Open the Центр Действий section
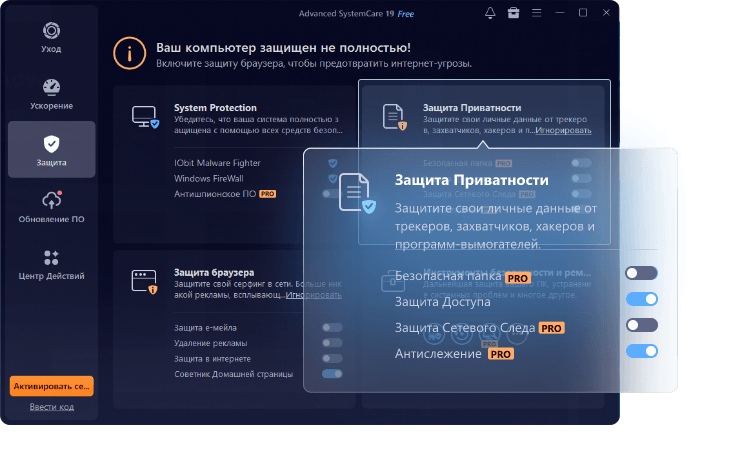The width and height of the screenshot is (729, 458). tap(51, 264)
